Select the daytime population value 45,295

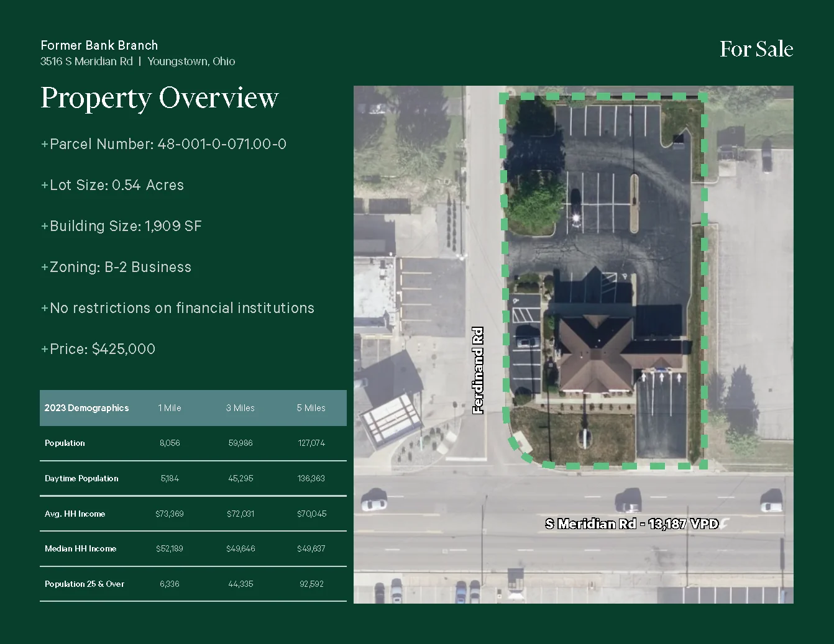click(241, 479)
